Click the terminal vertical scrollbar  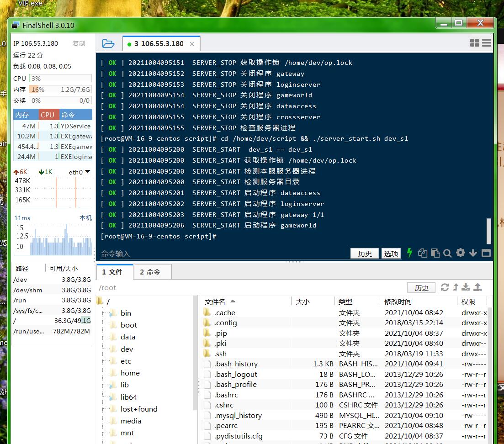[489, 231]
